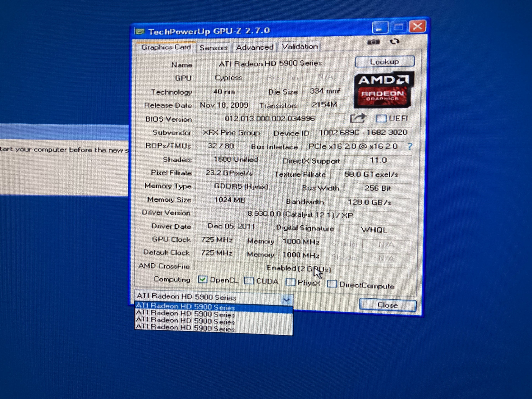532x399 pixels.
Task: Click the Close button
Action: (388, 305)
